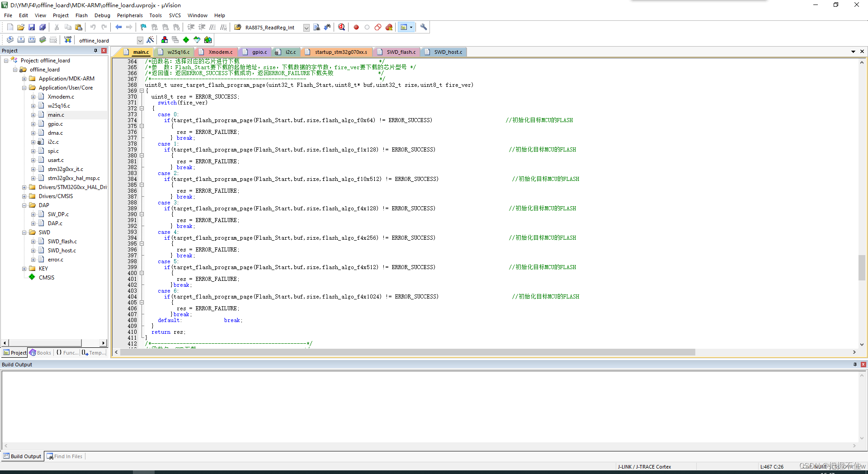The height and width of the screenshot is (474, 868).
Task: Expand Drivers/STM32G0xx_HAL_Driver folder
Action: point(24,187)
